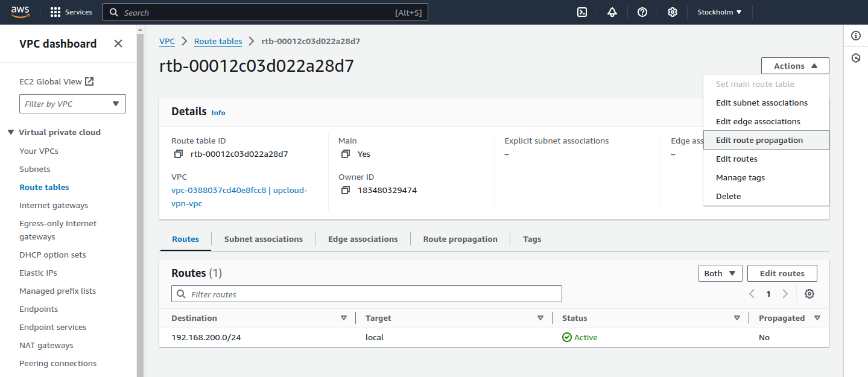Sort routes by Destination column
Viewport: 868px width, 377px height.
pos(344,318)
